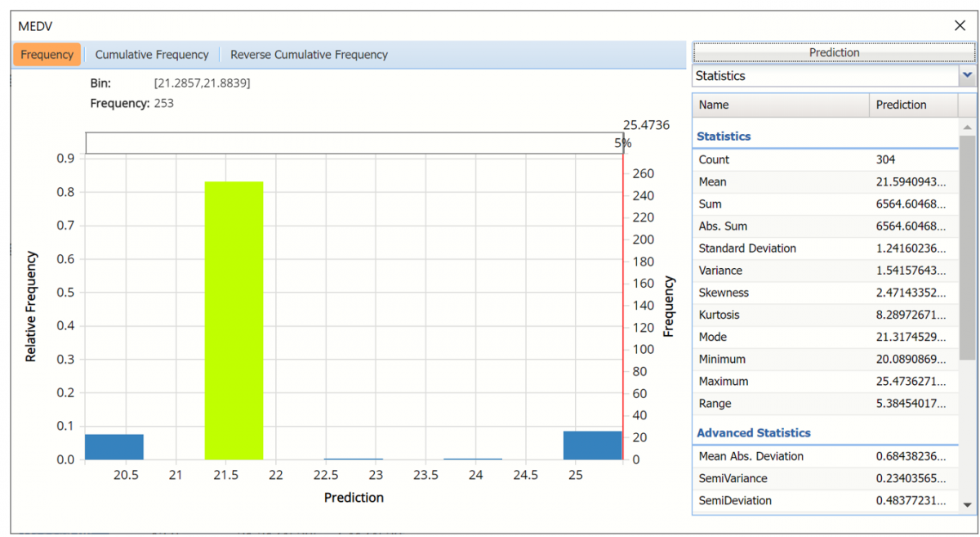Viewport: 980px width, 537px height.
Task: Switch to Cumulative Frequency tab
Action: pos(152,55)
